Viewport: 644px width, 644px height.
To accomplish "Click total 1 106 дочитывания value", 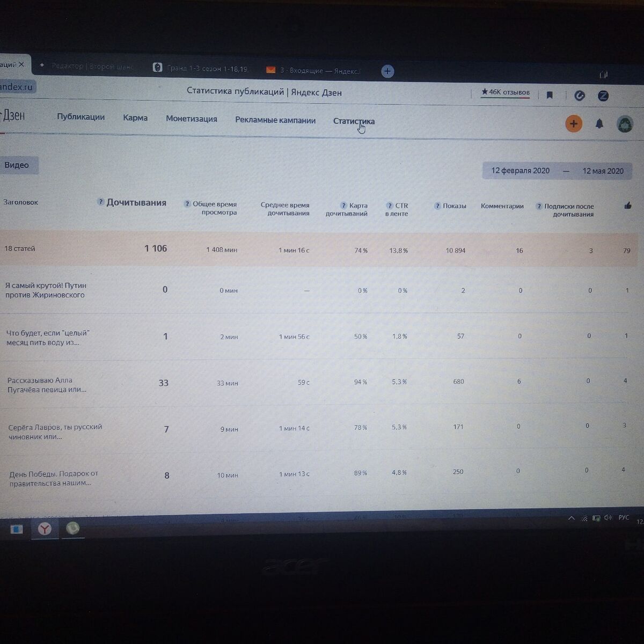I will (156, 248).
